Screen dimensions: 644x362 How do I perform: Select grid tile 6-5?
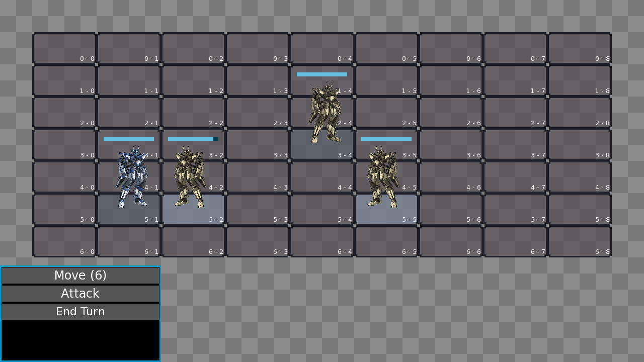386,241
